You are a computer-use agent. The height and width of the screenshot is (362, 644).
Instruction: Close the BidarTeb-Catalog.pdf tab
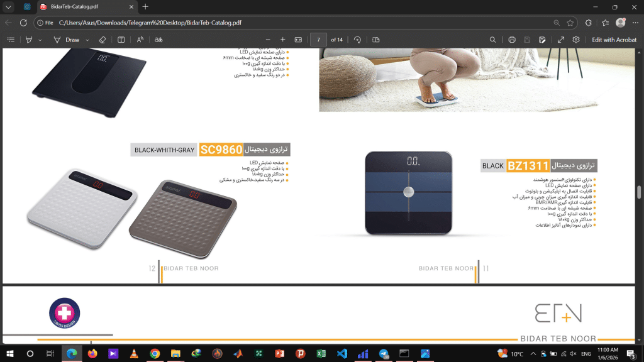pos(131,7)
